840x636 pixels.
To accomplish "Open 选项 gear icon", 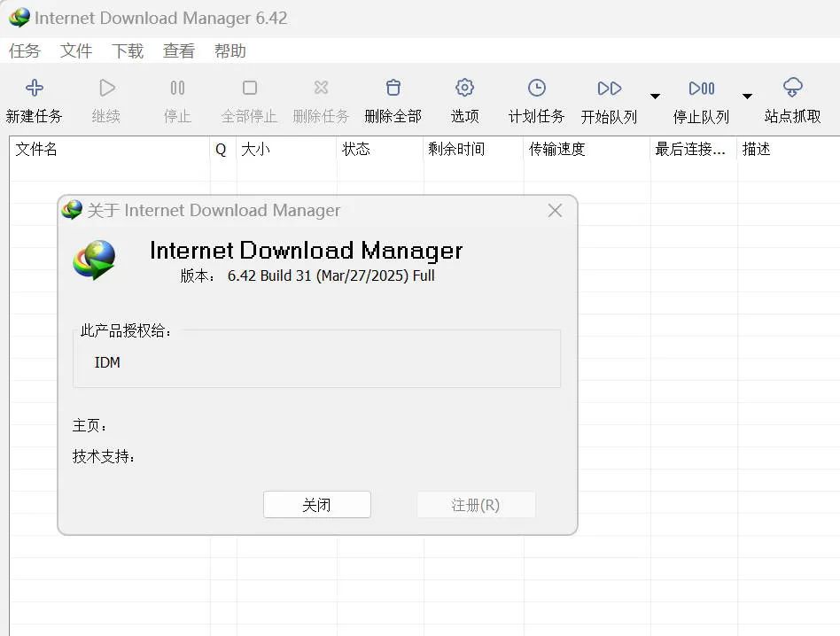I will [x=464, y=88].
